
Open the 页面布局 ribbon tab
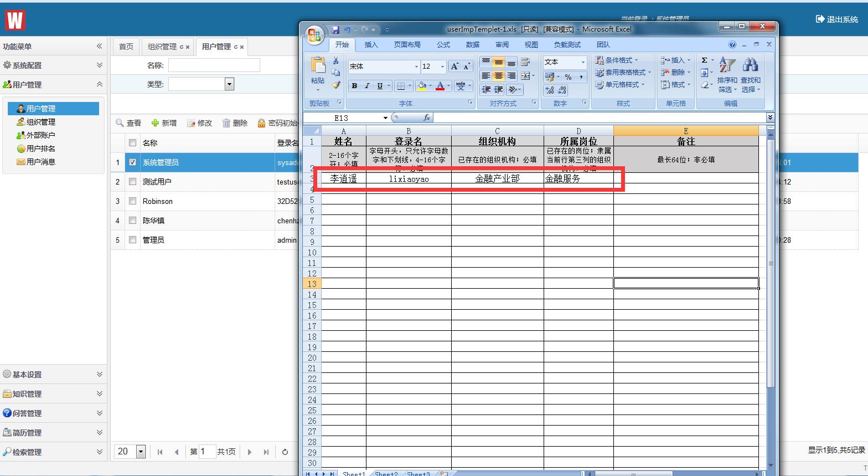pos(407,45)
